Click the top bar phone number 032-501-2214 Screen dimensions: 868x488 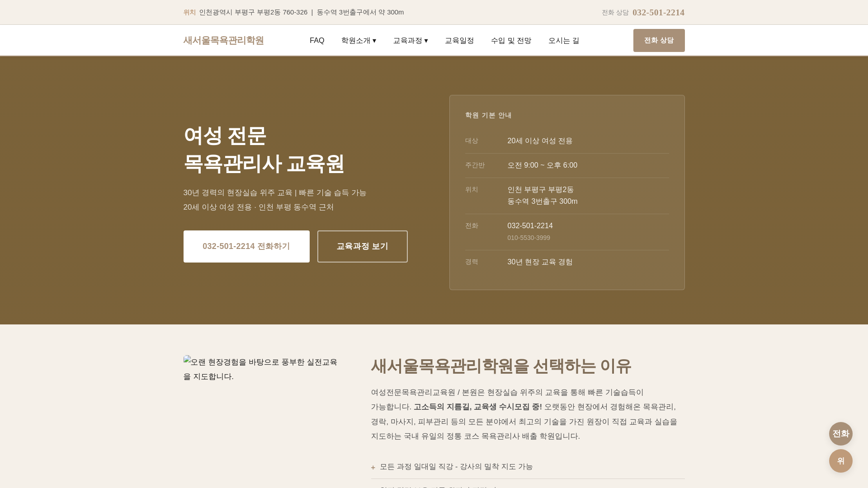coord(658,13)
